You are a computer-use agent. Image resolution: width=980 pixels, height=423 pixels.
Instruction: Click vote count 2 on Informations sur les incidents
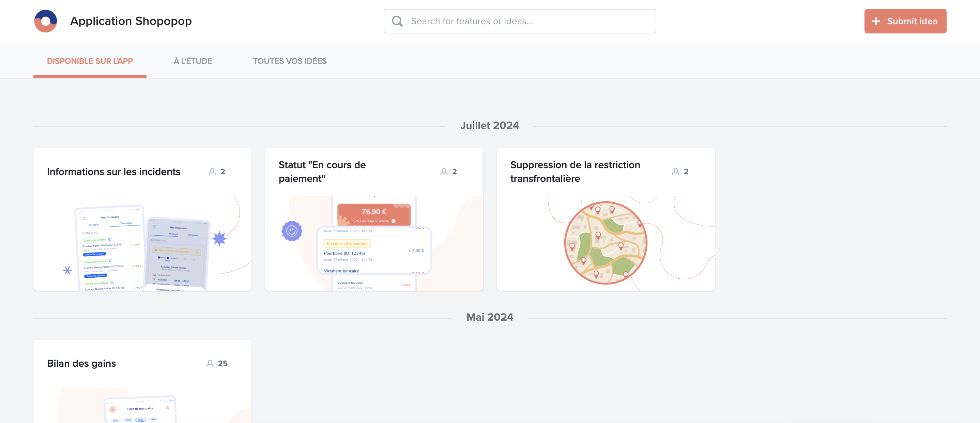[x=223, y=172]
